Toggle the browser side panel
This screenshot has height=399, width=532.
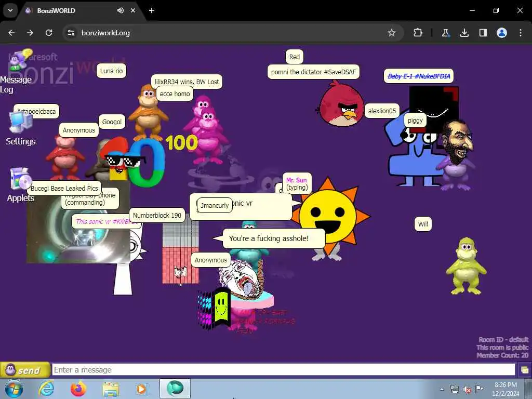[x=483, y=33]
